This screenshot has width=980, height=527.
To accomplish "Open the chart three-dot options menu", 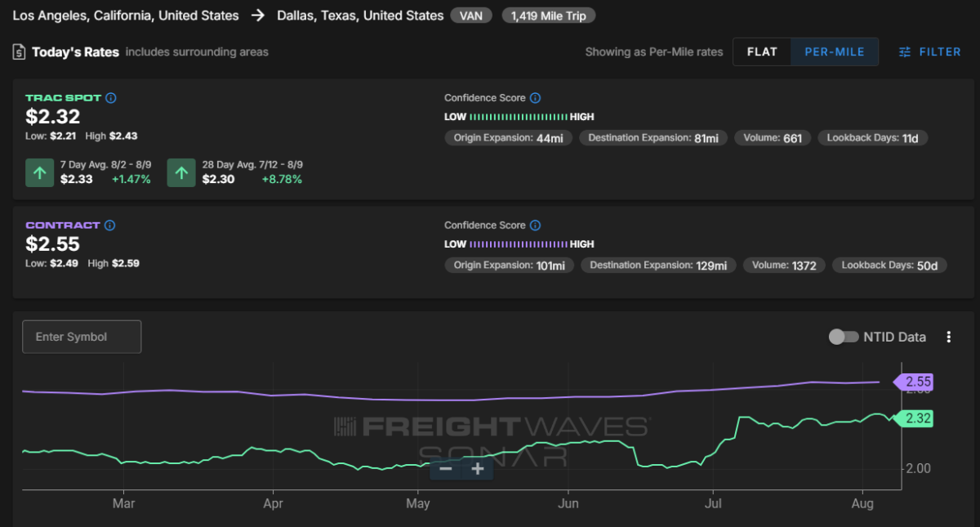I will (x=948, y=337).
